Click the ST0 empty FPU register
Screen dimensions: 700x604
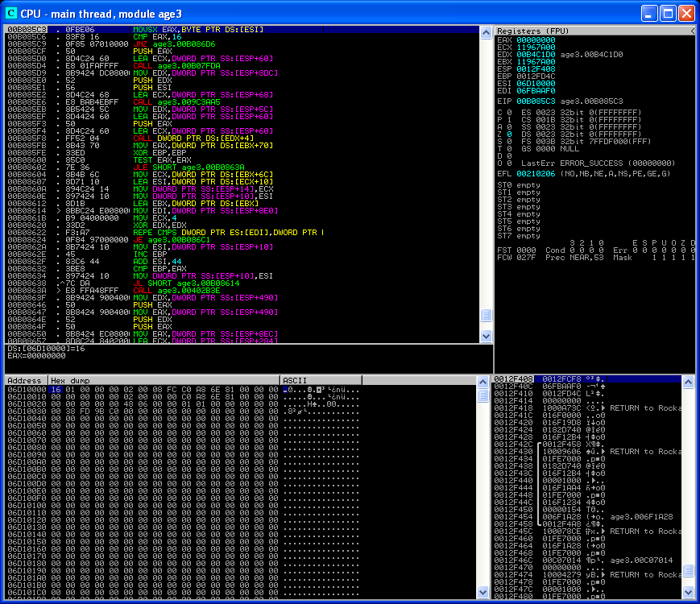(x=519, y=184)
